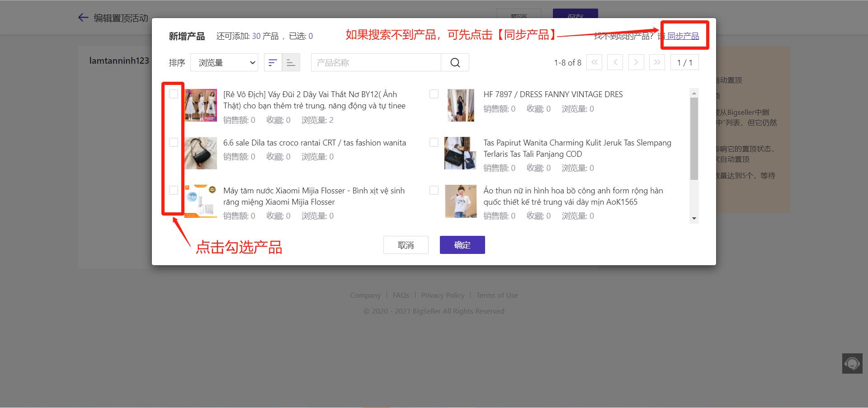
Task: Select HF 7897 Dress Fanny checkbox
Action: point(434,94)
